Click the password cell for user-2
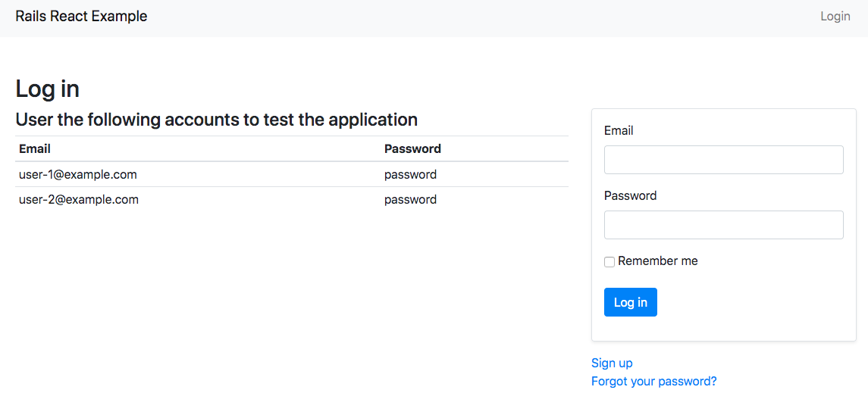This screenshot has width=868, height=415. pyautogui.click(x=410, y=200)
